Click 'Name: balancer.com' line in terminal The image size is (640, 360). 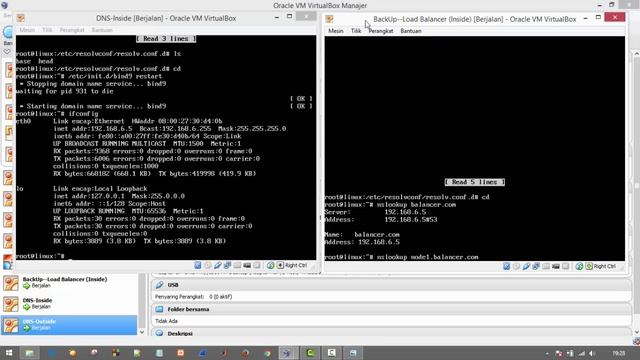coord(362,235)
